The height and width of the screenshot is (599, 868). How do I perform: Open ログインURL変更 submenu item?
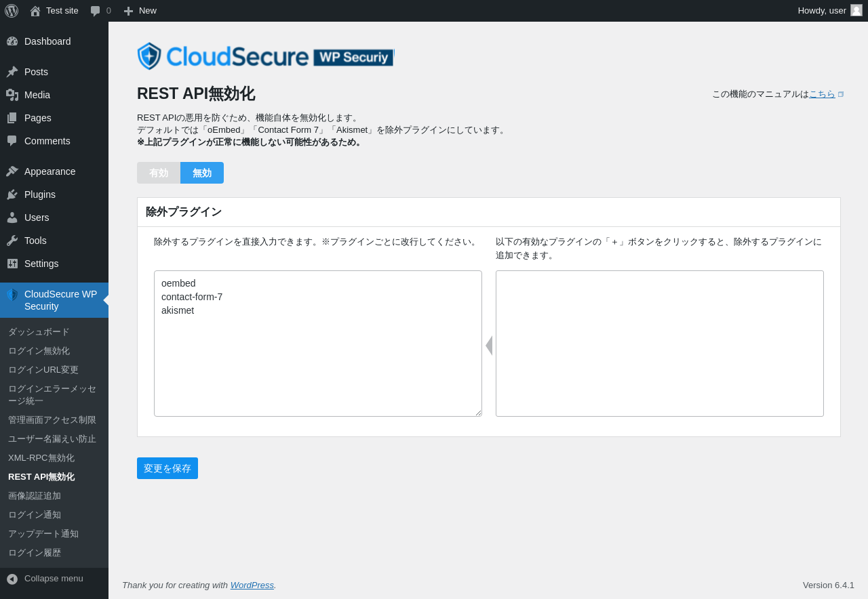(x=54, y=370)
